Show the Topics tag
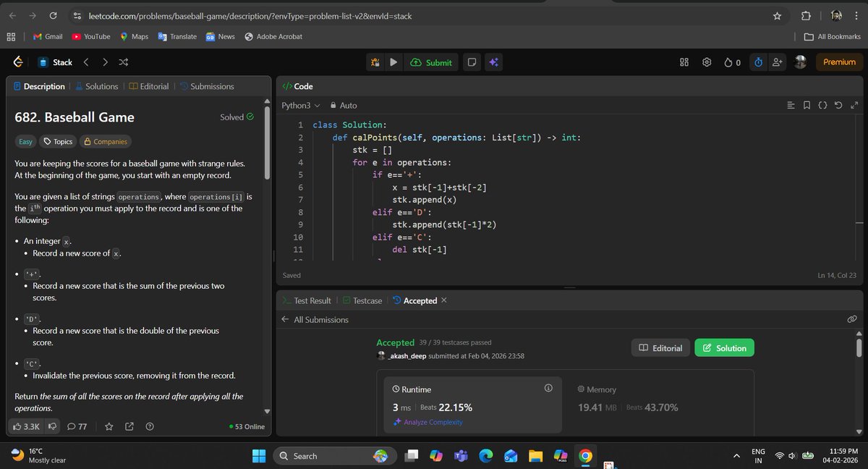The width and height of the screenshot is (868, 469). click(x=58, y=142)
